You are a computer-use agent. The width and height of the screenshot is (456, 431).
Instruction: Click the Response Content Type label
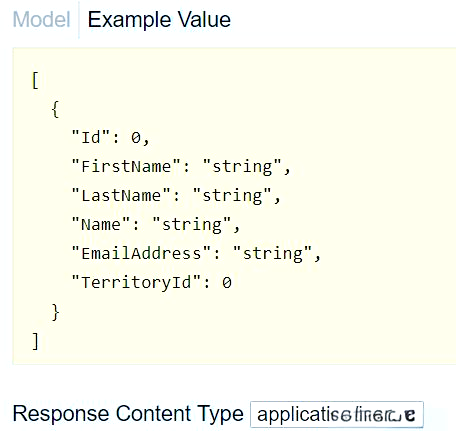pos(128,414)
